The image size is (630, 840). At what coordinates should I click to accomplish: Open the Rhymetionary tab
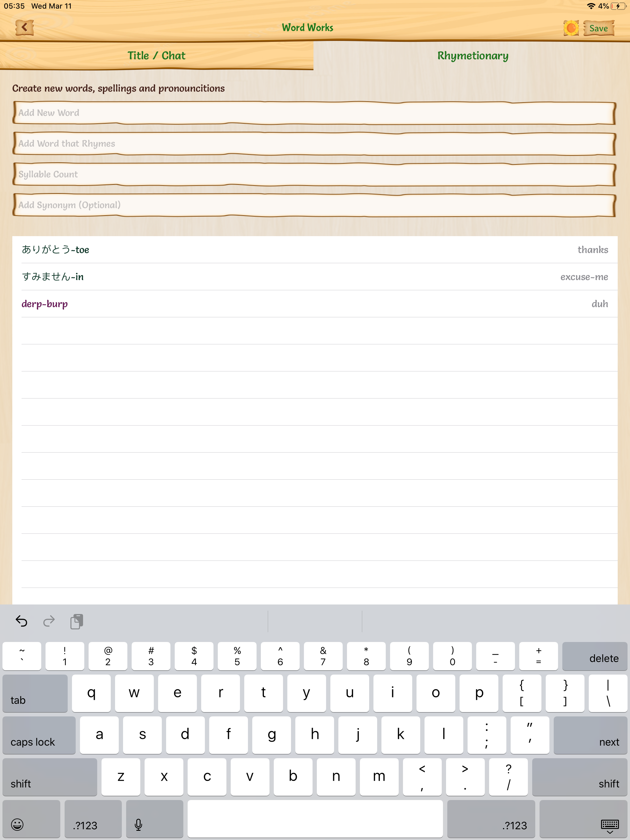(x=472, y=55)
